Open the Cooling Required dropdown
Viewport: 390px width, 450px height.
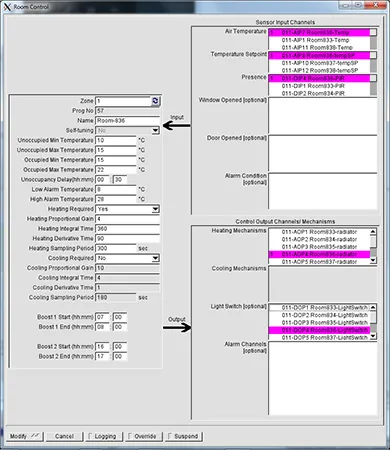point(155,258)
